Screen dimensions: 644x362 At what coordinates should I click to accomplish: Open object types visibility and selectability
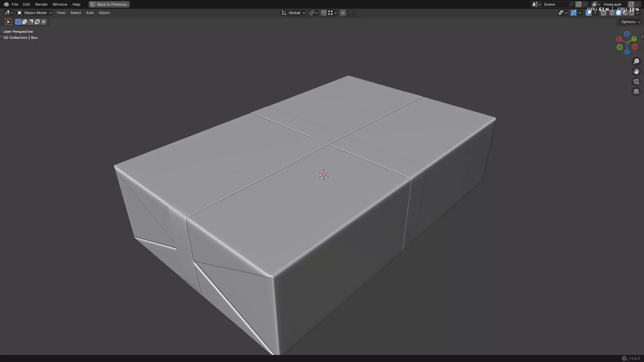pos(563,13)
